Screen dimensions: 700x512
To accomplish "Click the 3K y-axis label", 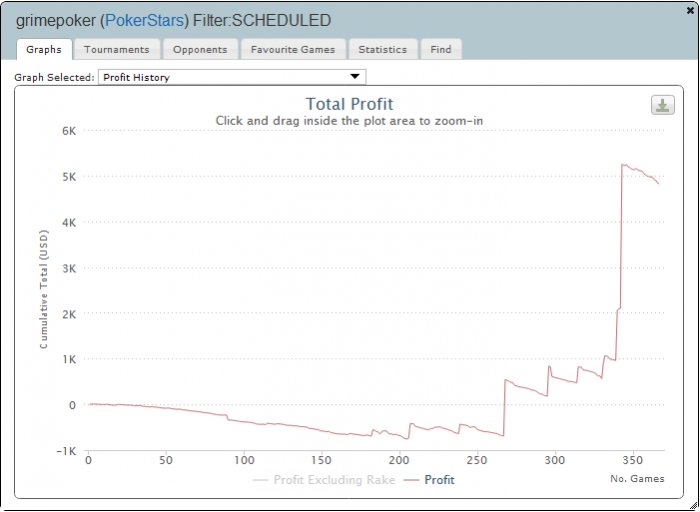I will click(x=67, y=268).
